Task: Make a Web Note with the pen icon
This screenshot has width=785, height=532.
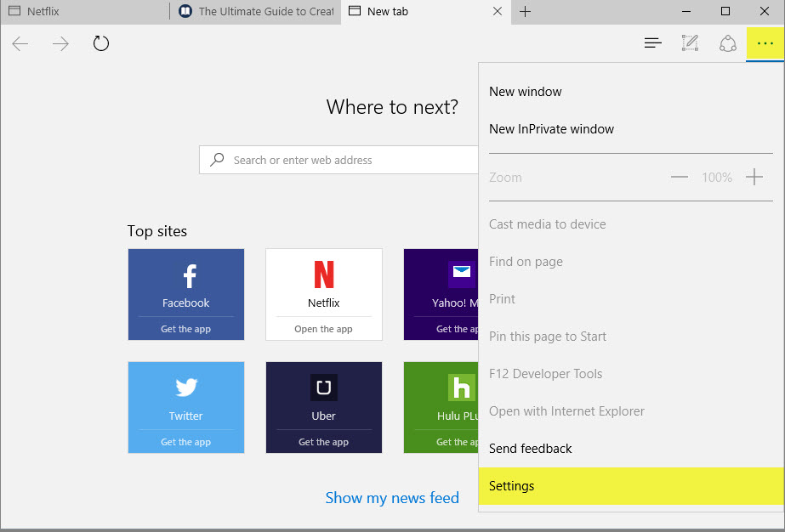Action: [690, 43]
